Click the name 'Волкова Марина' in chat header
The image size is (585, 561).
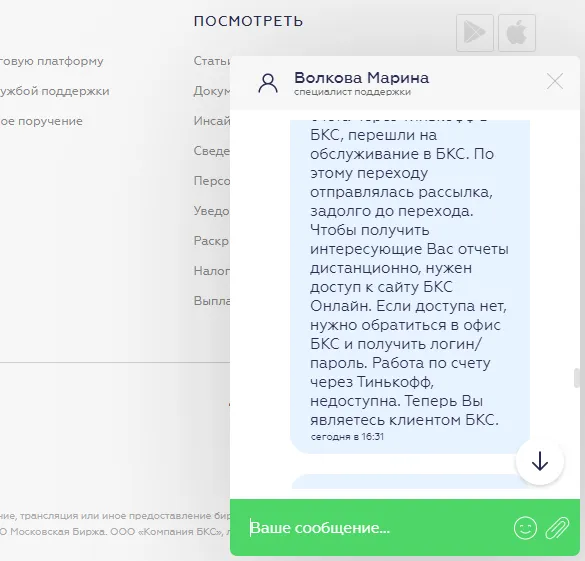point(362,78)
